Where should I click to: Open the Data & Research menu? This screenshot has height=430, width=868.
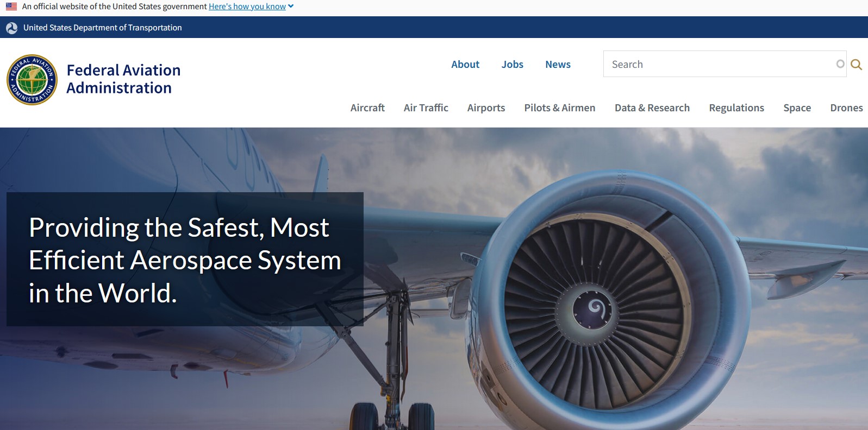point(652,108)
